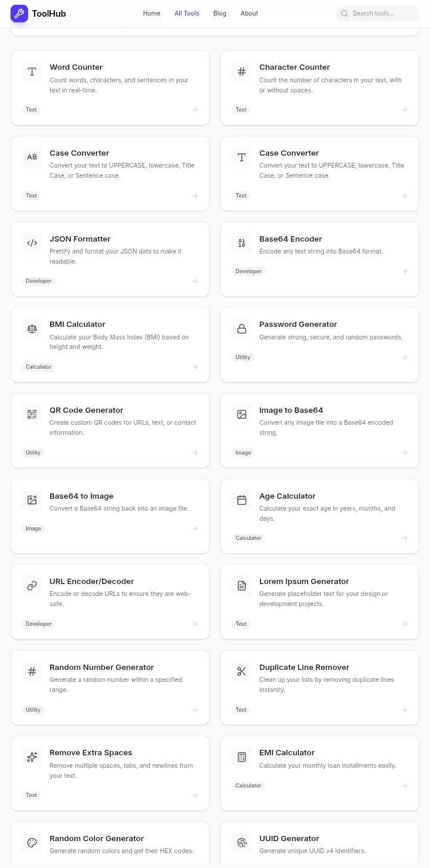Image resolution: width=430 pixels, height=868 pixels.
Task: Open Base64 Encoder using its arrow link
Action: [404, 271]
